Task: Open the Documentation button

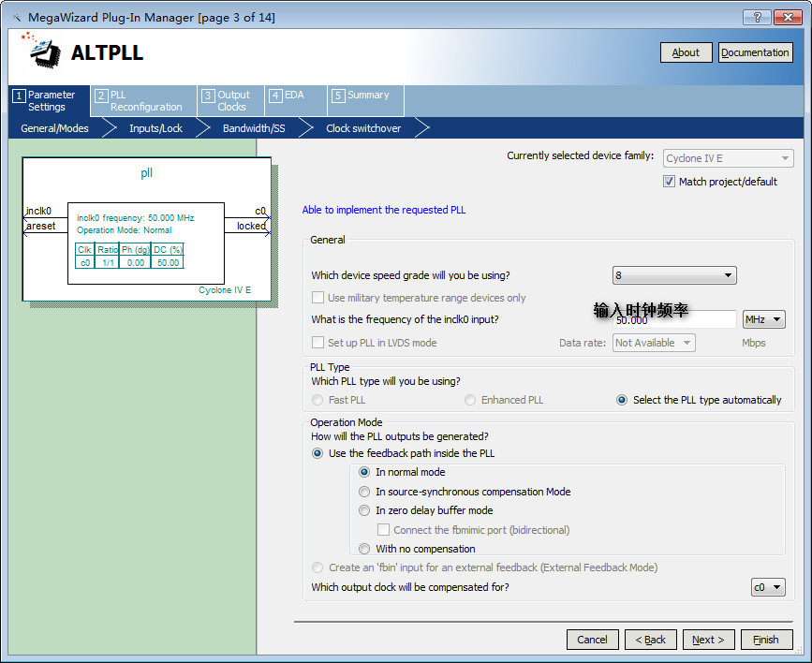Action: point(755,52)
